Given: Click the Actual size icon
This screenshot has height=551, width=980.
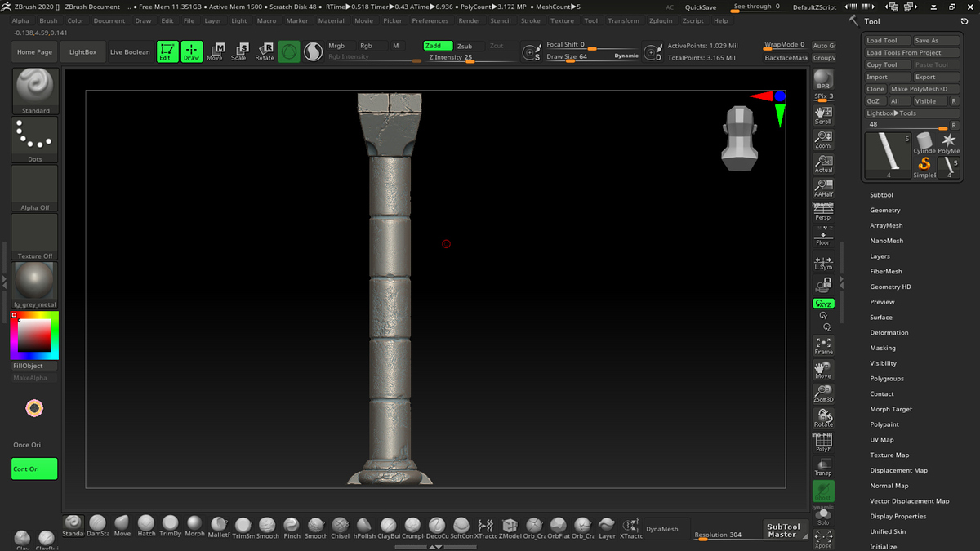Looking at the screenshot, I should pos(823,164).
